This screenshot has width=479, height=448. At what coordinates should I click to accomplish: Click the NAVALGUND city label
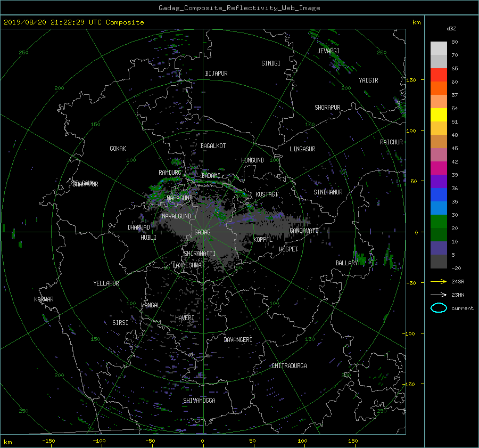tap(176, 216)
